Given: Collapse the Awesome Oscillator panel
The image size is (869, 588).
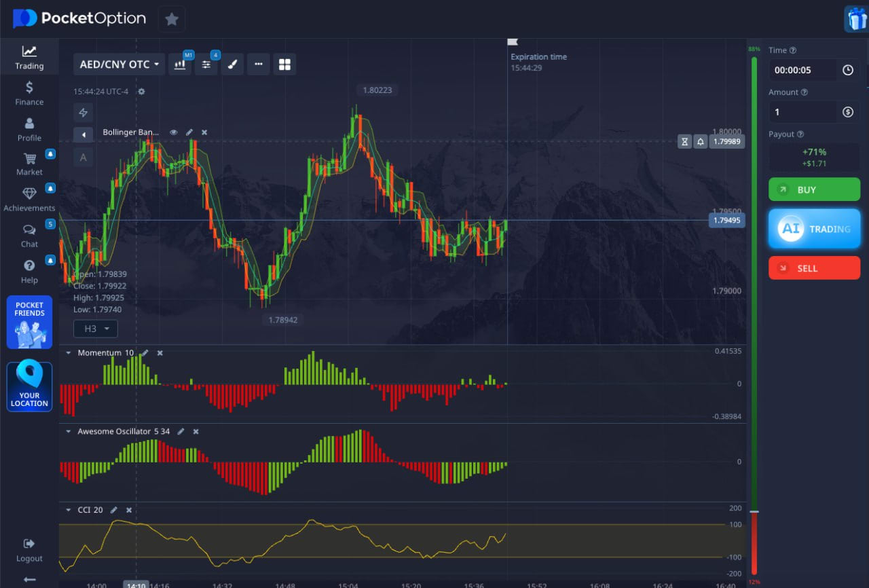Looking at the screenshot, I should click(69, 431).
